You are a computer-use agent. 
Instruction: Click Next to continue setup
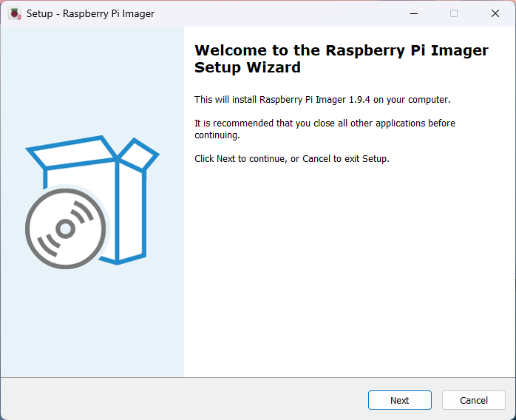tap(399, 400)
